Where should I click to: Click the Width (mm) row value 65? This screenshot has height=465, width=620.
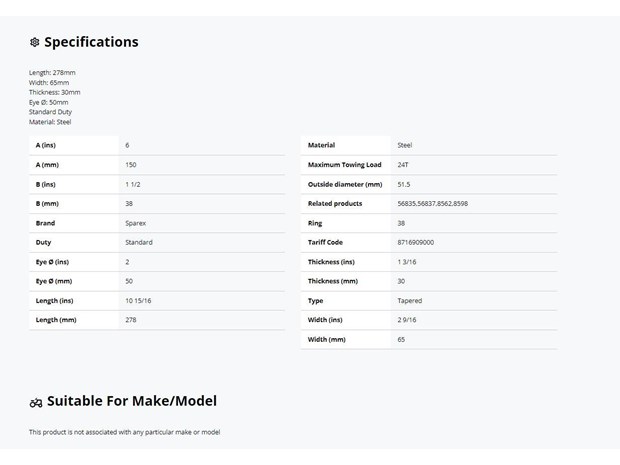[401, 340]
